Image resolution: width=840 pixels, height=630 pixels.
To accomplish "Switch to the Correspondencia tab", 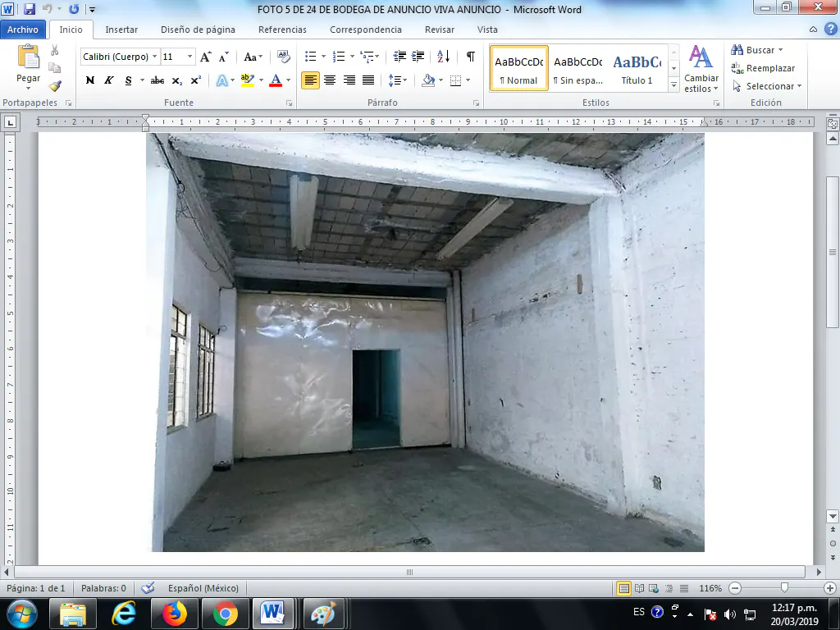I will tap(365, 30).
